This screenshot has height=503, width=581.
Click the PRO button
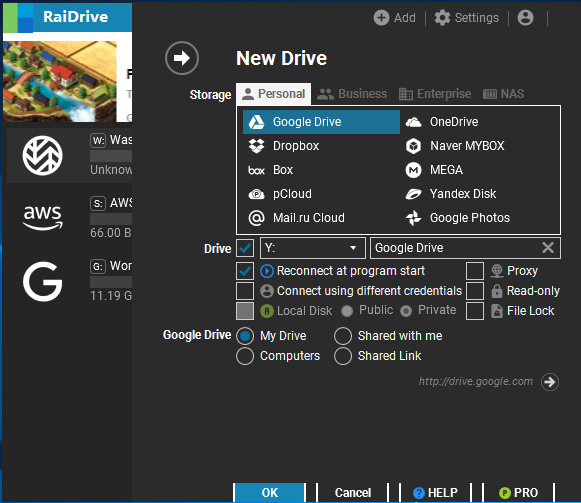(518, 493)
